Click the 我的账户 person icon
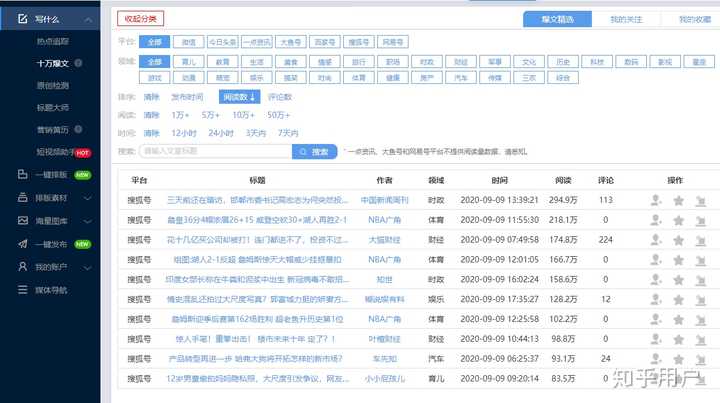 (x=22, y=267)
